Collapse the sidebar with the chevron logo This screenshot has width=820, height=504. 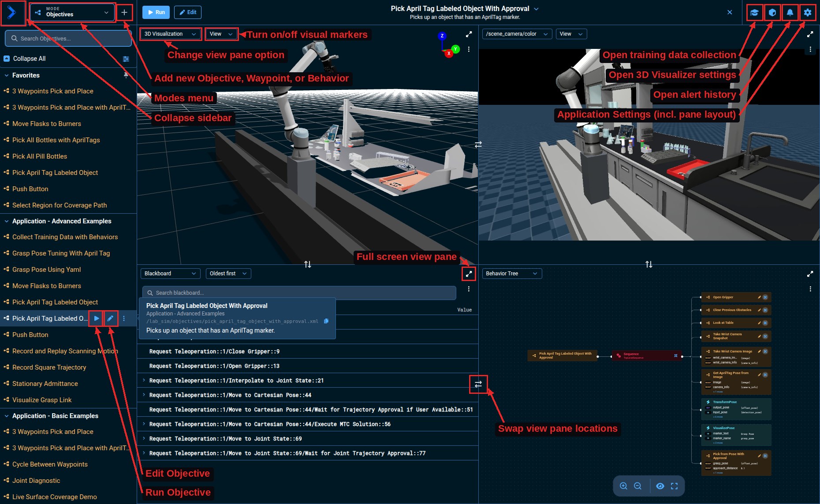click(x=12, y=13)
